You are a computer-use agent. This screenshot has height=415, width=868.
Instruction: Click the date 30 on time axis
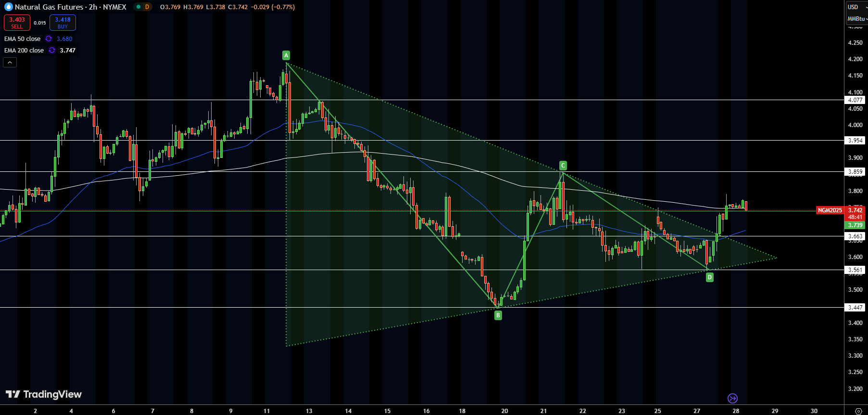pyautogui.click(x=814, y=411)
